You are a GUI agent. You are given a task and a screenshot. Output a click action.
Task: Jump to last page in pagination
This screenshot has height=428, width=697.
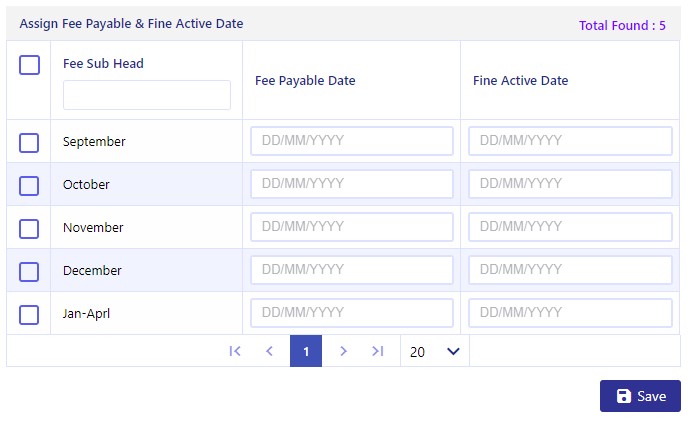[377, 351]
